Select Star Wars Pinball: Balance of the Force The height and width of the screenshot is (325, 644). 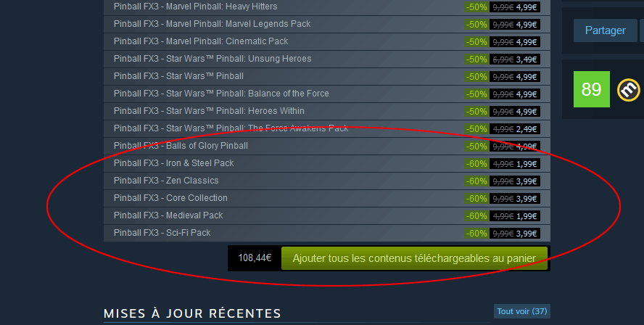pos(327,94)
